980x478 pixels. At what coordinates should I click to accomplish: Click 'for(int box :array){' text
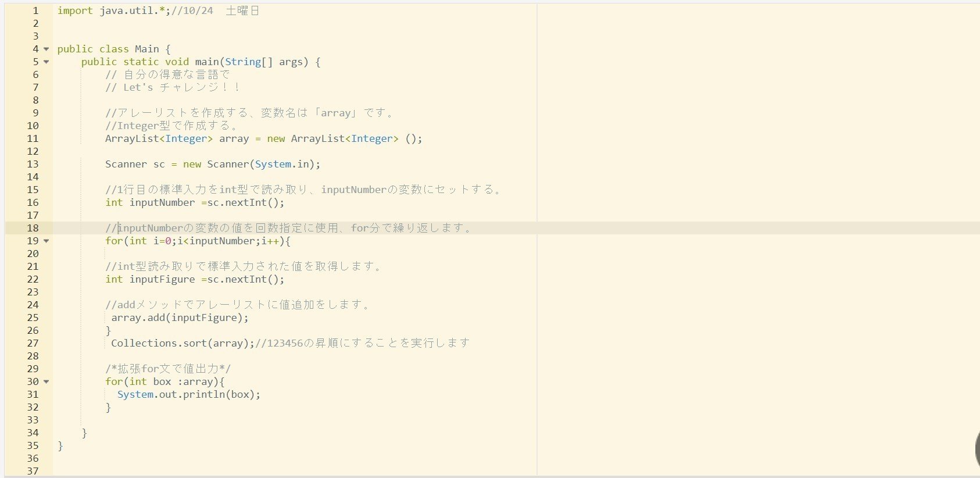165,382
